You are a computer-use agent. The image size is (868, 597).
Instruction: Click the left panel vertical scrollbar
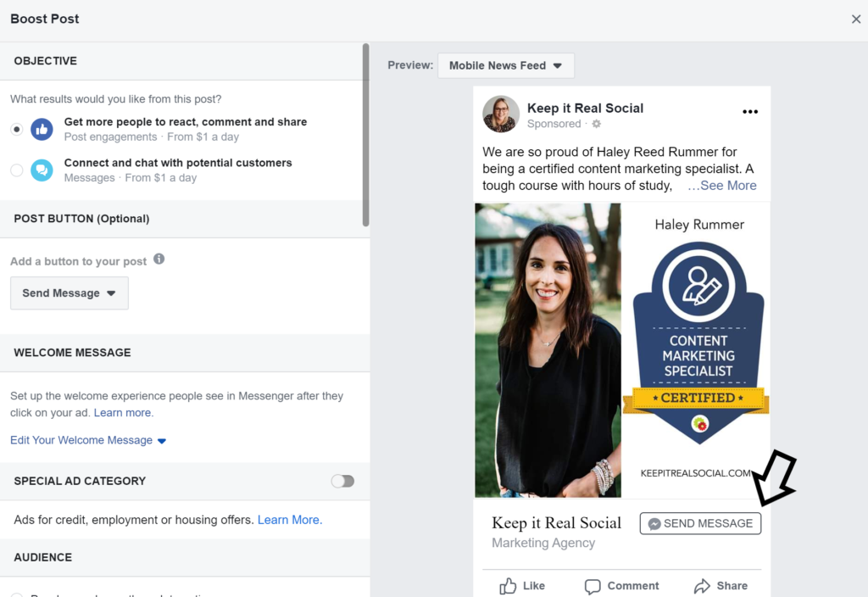point(365,135)
